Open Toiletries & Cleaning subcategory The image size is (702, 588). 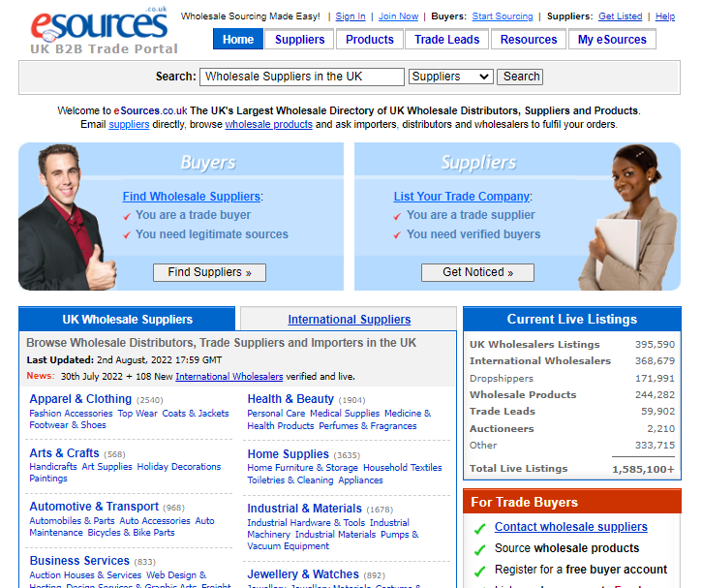290,480
